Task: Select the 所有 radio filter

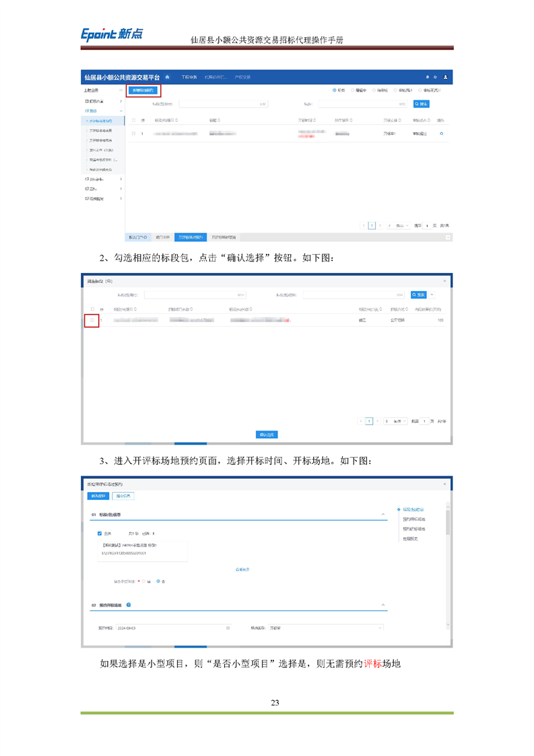Action: pyautogui.click(x=335, y=90)
